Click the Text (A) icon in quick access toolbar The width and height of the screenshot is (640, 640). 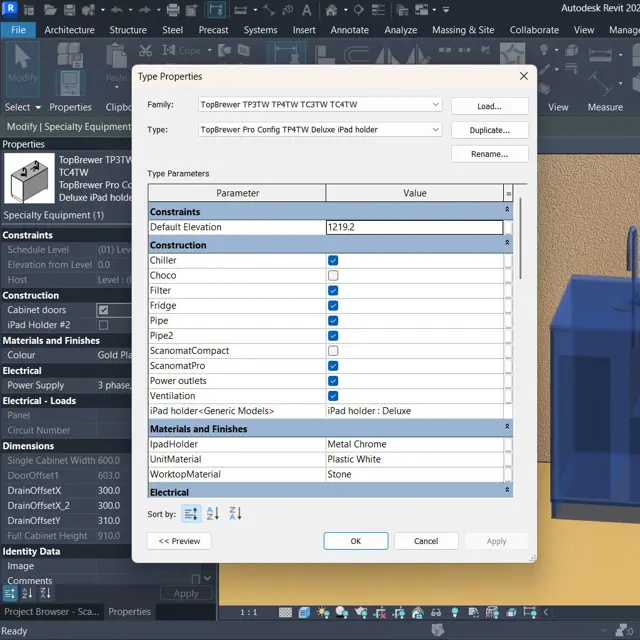307,10
